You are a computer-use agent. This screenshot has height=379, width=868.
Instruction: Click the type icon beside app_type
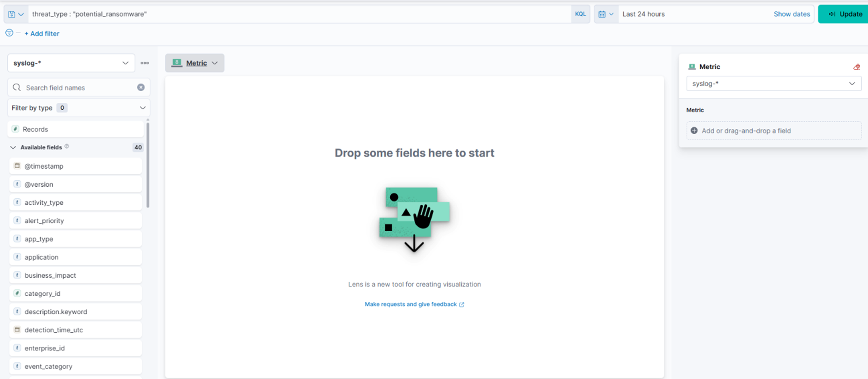17,239
